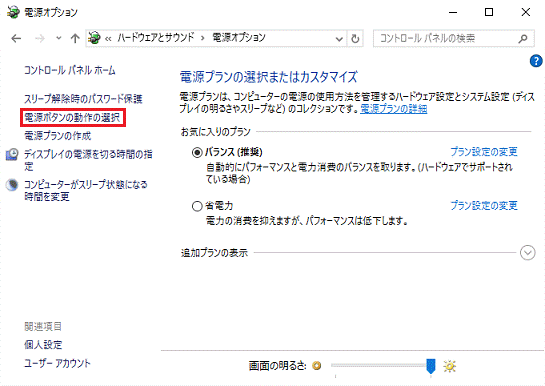Viewport: 545px width, 386px height.
Task: Open the 電源プランの詳細 link
Action: point(393,109)
